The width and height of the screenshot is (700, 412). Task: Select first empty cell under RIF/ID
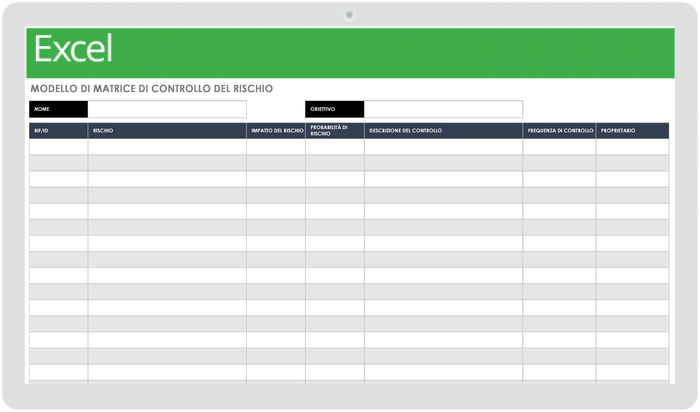(58, 147)
